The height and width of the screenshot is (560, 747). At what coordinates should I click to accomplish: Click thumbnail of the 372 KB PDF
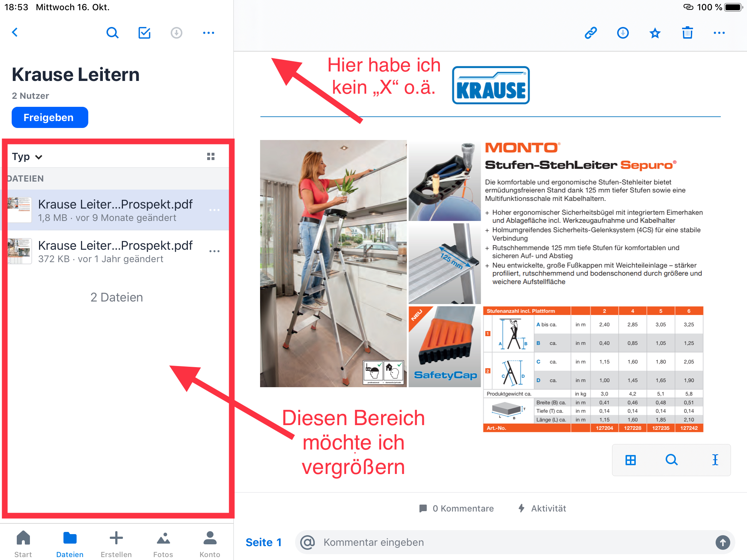tap(20, 251)
